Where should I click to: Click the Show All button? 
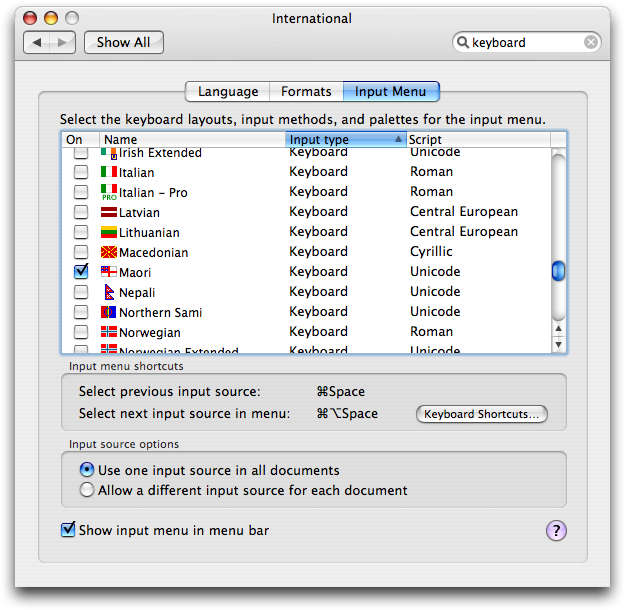(x=124, y=42)
